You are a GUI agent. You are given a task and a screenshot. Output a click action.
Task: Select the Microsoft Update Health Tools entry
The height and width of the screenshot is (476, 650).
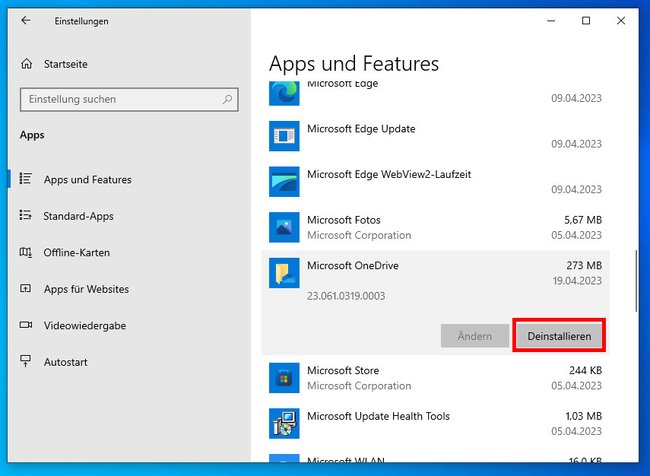pos(435,423)
